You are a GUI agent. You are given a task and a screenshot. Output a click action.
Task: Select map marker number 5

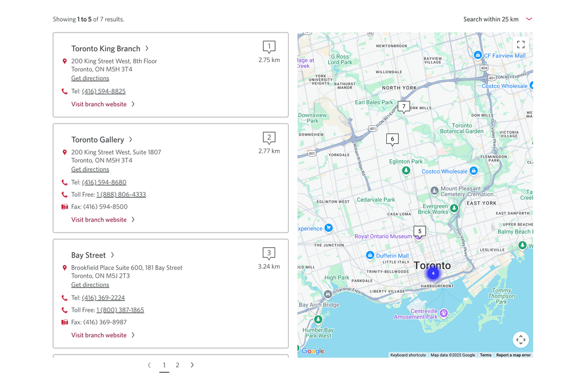[419, 232]
